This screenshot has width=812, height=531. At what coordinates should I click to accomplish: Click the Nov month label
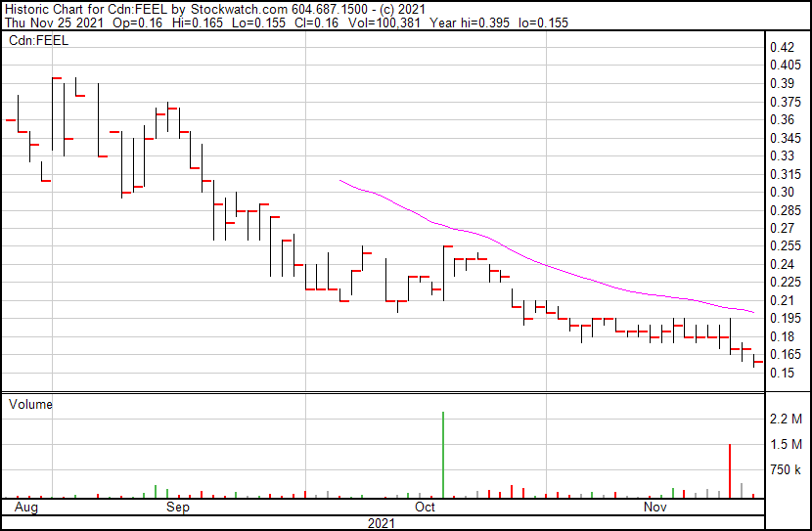pyautogui.click(x=655, y=507)
